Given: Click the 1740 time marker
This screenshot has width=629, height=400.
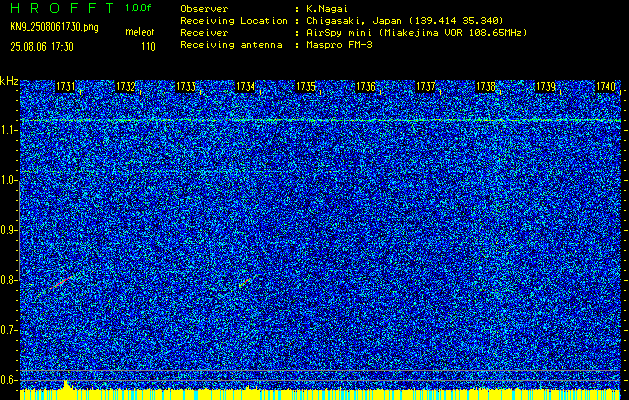Looking at the screenshot, I should click(605, 87).
